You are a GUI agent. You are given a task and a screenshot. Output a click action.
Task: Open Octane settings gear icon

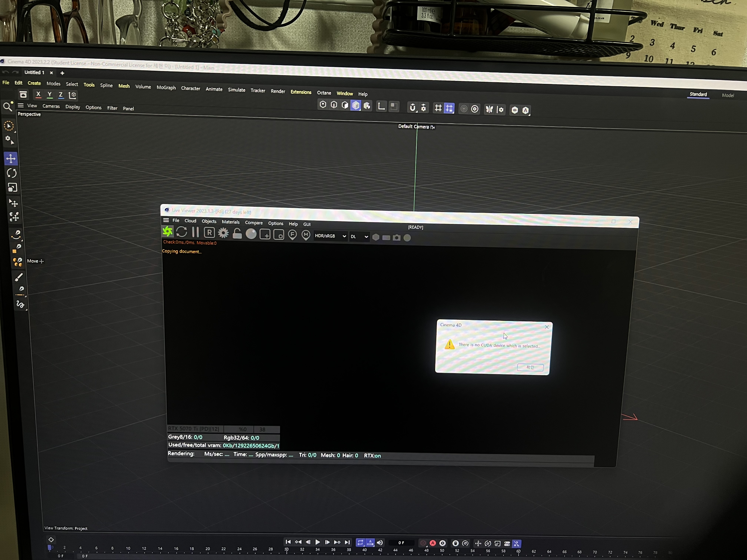223,233
